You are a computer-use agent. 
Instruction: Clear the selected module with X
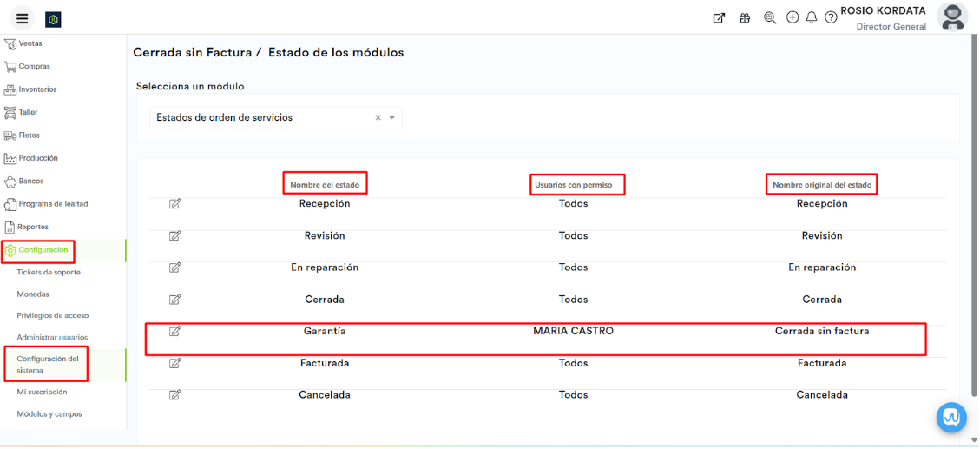pyautogui.click(x=378, y=118)
